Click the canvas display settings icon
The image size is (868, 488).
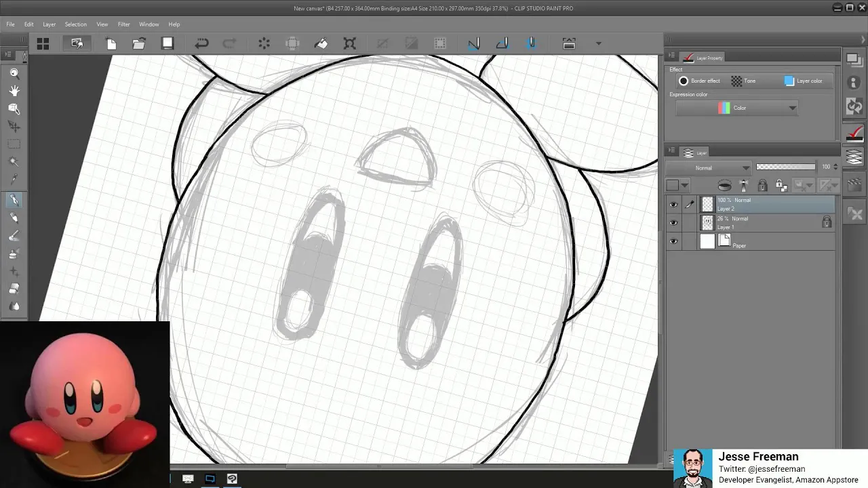click(569, 44)
